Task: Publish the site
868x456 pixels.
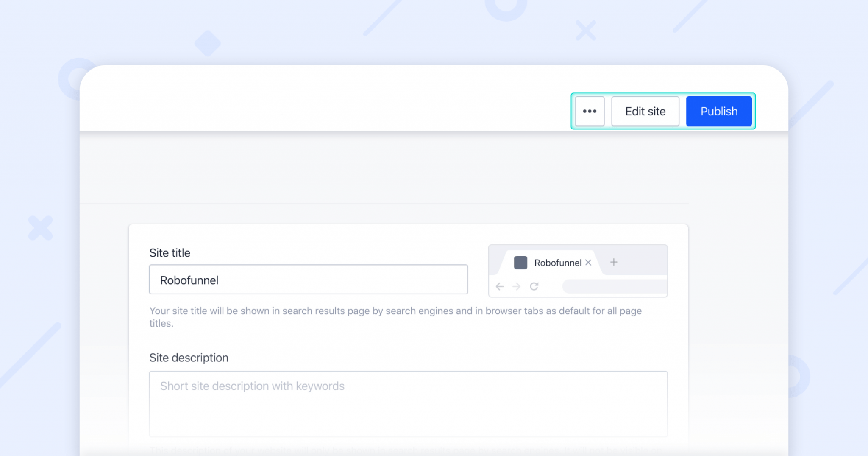Action: [x=719, y=111]
